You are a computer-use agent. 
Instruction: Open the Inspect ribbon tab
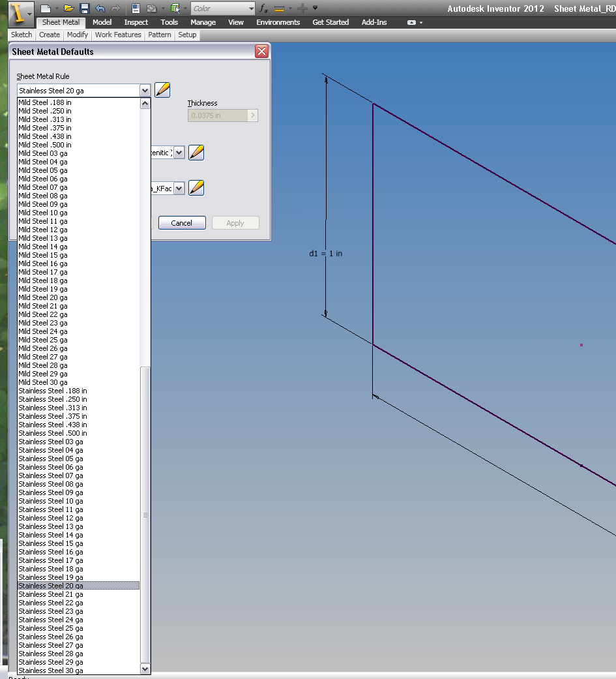pyautogui.click(x=136, y=22)
